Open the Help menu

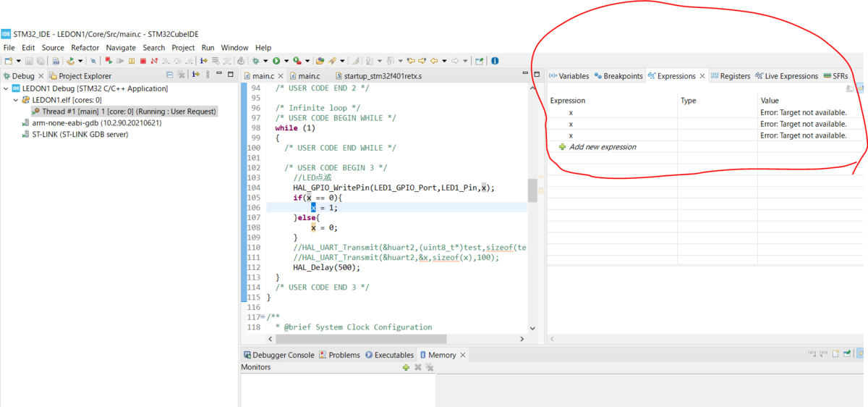tap(263, 48)
